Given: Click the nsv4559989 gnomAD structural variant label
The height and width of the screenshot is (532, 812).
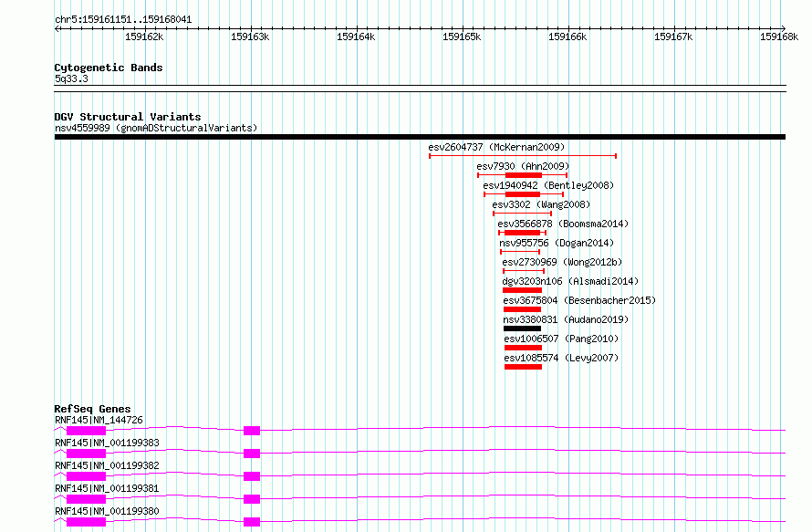Looking at the screenshot, I should click(156, 128).
